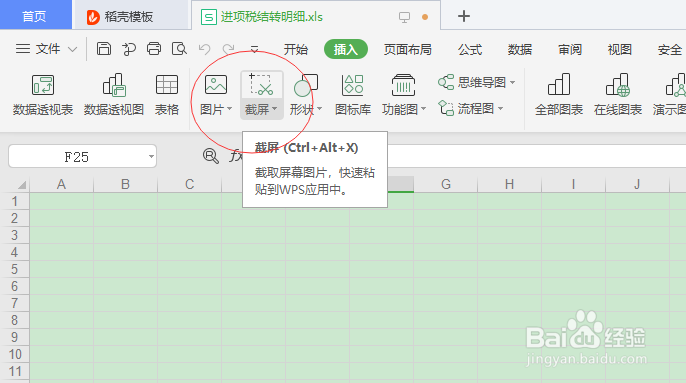The image size is (686, 383).
Task: Open the 功能图 dropdown arrow
Action: click(424, 109)
